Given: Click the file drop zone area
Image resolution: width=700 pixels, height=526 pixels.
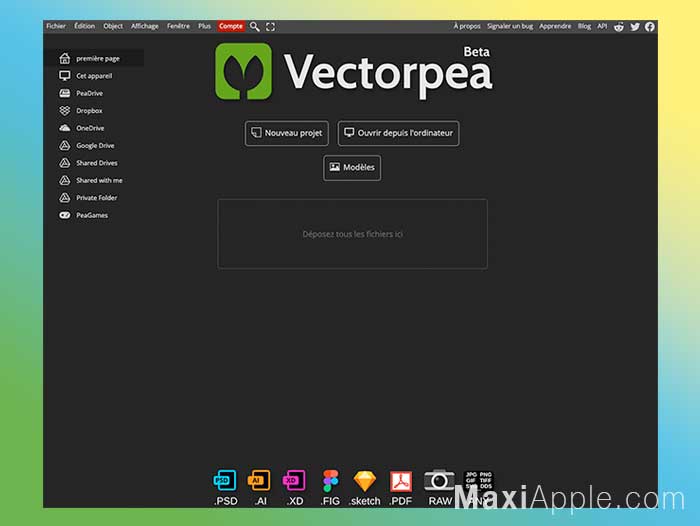Looking at the screenshot, I should (352, 234).
